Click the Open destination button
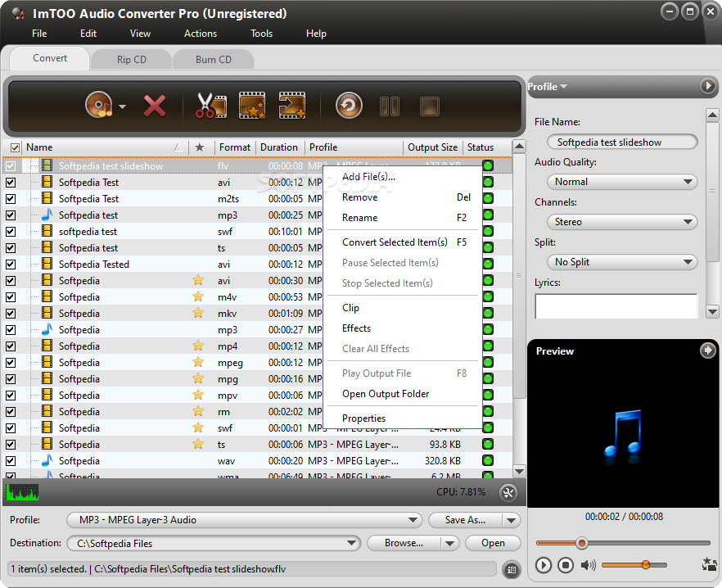 [x=493, y=543]
